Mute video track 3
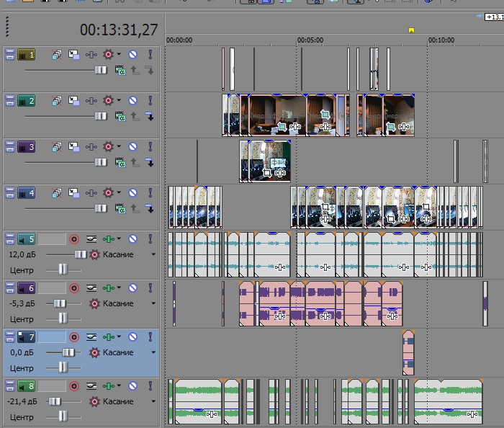Screen dimensions: 504x428 tap(132, 147)
